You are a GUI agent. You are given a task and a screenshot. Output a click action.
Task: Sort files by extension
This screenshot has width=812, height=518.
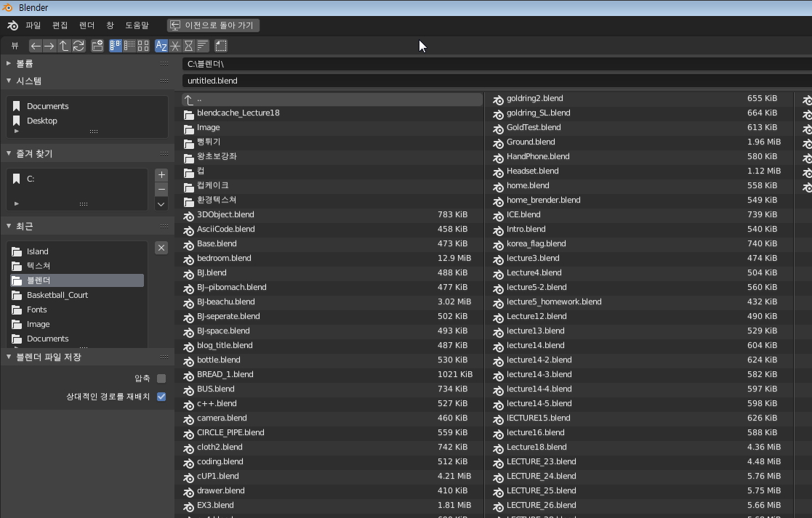(175, 46)
